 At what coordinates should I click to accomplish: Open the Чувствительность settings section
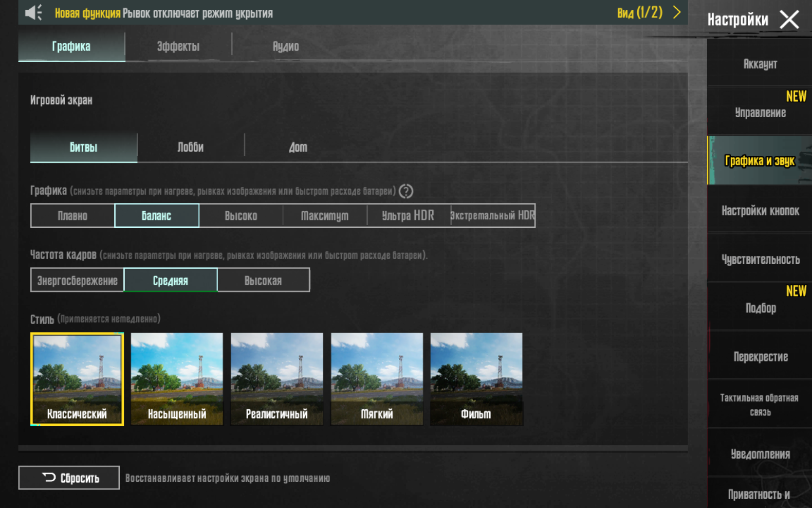click(x=760, y=259)
